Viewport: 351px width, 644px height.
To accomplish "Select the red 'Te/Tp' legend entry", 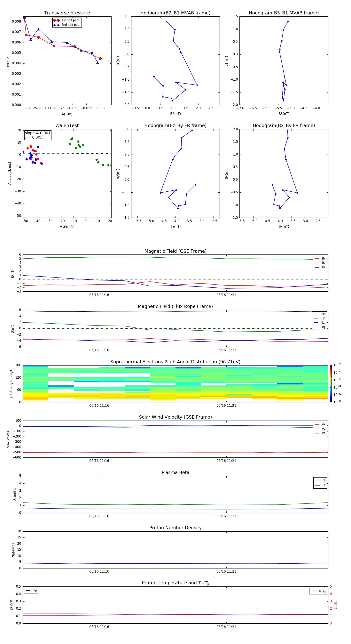I will click(318, 591).
